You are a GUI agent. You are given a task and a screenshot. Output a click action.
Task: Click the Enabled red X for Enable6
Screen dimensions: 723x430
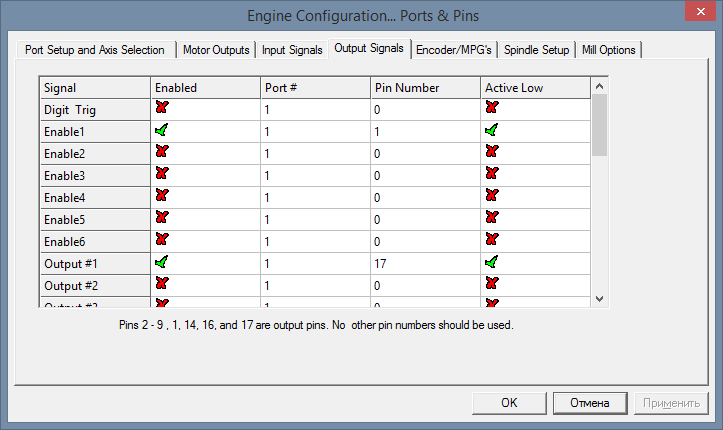click(161, 240)
